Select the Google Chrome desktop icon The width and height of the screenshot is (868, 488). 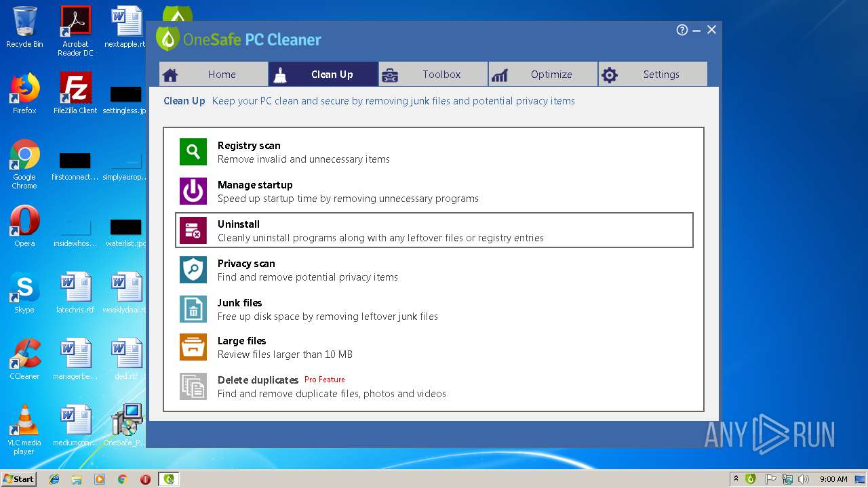click(24, 164)
